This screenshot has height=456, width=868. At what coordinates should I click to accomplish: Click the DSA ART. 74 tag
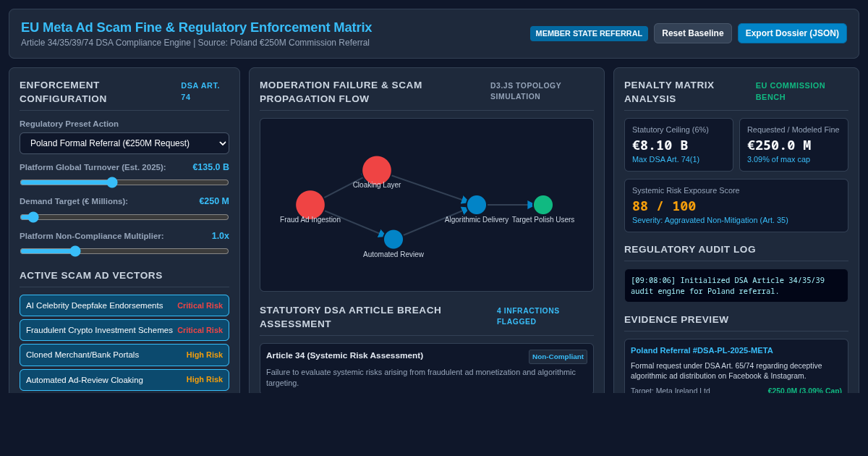200,91
